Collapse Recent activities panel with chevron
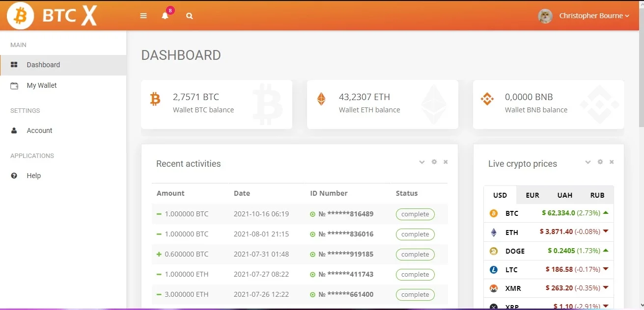The width and height of the screenshot is (644, 310). tap(422, 162)
